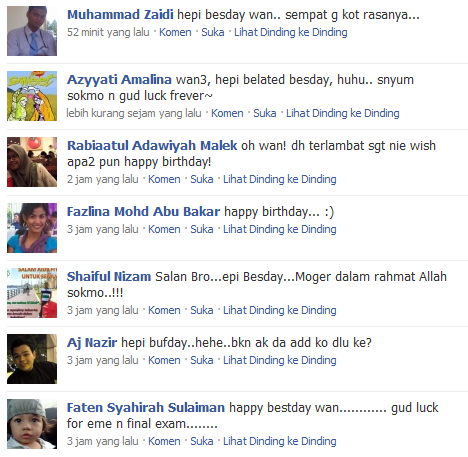Click Komen under Shaiful Nizam's post
This screenshot has width=468, height=457.
coord(164,310)
